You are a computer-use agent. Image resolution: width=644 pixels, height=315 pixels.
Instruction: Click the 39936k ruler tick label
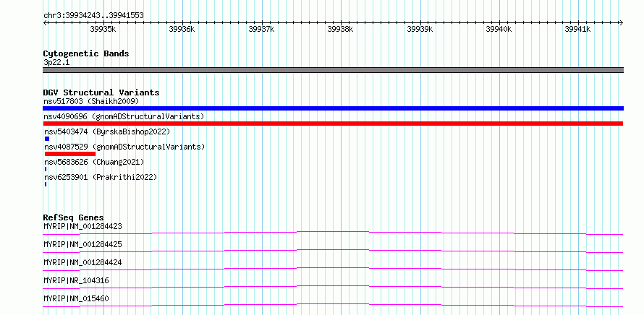pyautogui.click(x=182, y=29)
